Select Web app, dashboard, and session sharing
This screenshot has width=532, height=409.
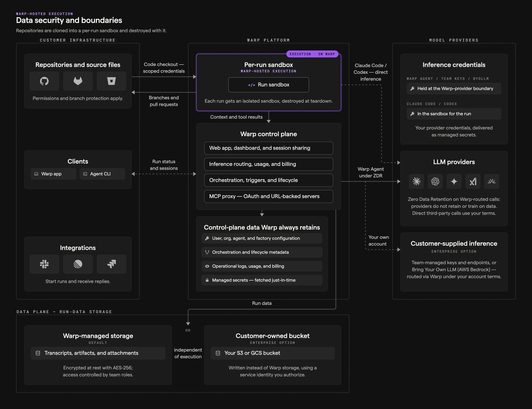pos(268,148)
